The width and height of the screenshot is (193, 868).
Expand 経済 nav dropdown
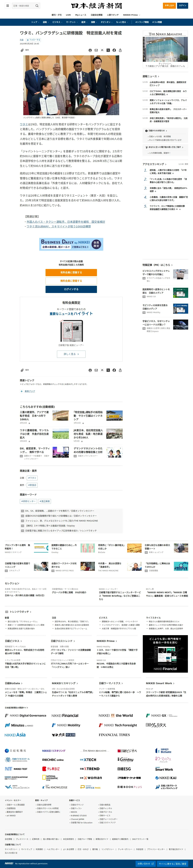tap(84, 22)
